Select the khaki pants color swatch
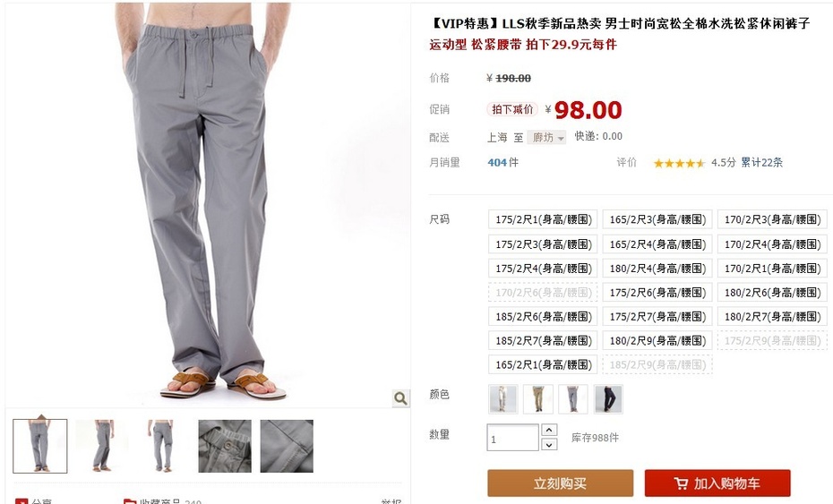The height and width of the screenshot is (504, 833). [538, 399]
